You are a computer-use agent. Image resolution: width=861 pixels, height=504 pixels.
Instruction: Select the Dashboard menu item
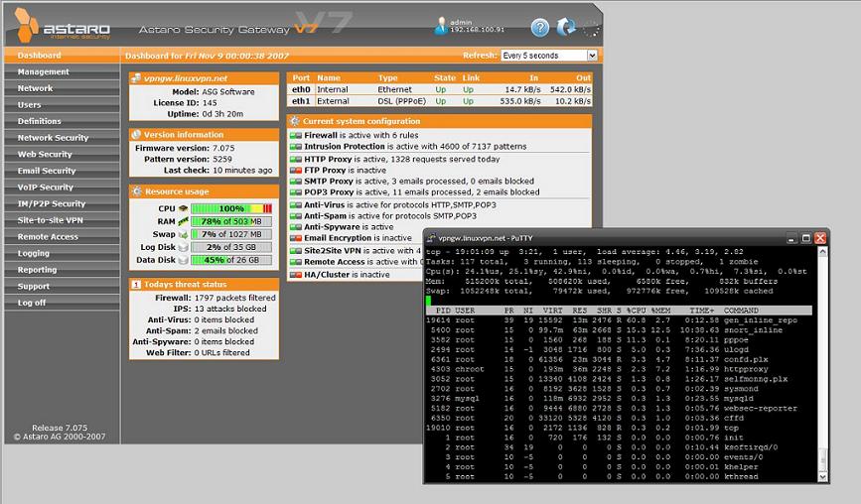pos(62,56)
